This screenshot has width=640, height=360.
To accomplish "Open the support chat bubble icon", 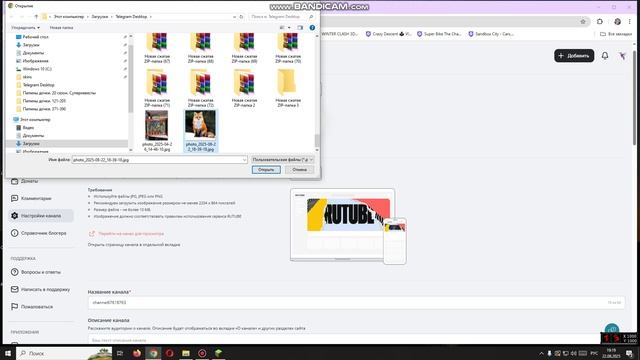I will (x=611, y=329).
